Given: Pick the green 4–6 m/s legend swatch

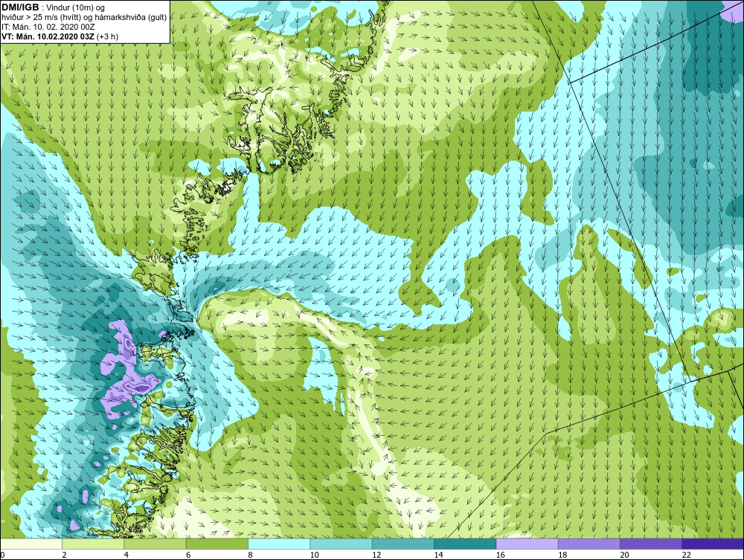Looking at the screenshot, I should click(155, 544).
